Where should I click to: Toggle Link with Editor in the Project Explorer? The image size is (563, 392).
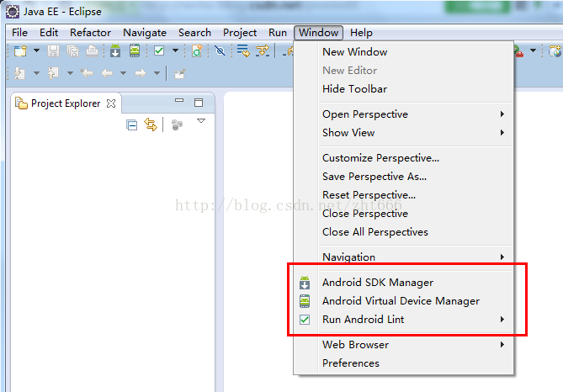click(x=151, y=124)
